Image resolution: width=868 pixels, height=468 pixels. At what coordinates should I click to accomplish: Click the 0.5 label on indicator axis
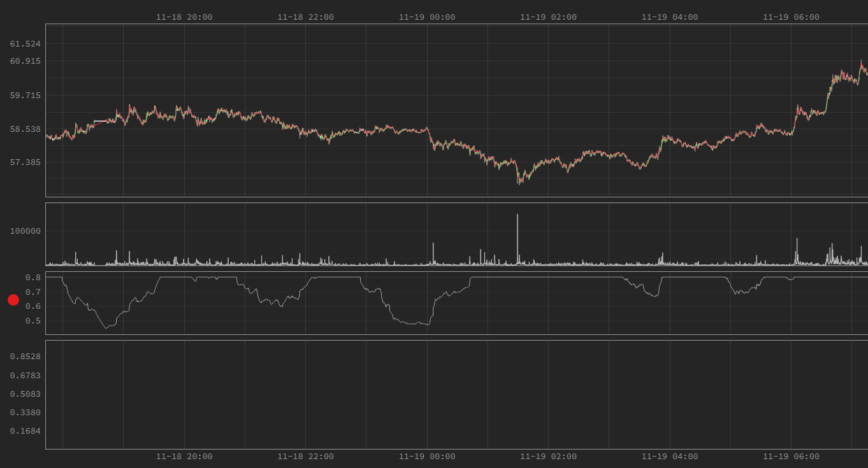pos(33,321)
